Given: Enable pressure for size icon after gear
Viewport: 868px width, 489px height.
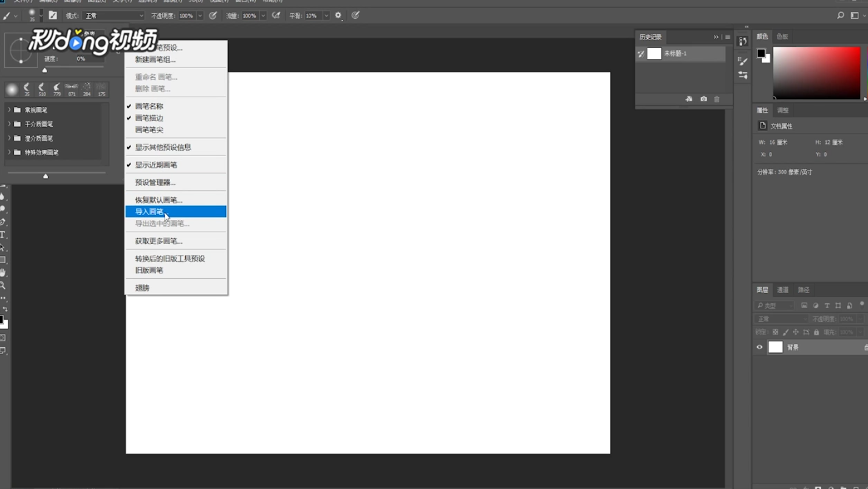Looking at the screenshot, I should tap(355, 15).
